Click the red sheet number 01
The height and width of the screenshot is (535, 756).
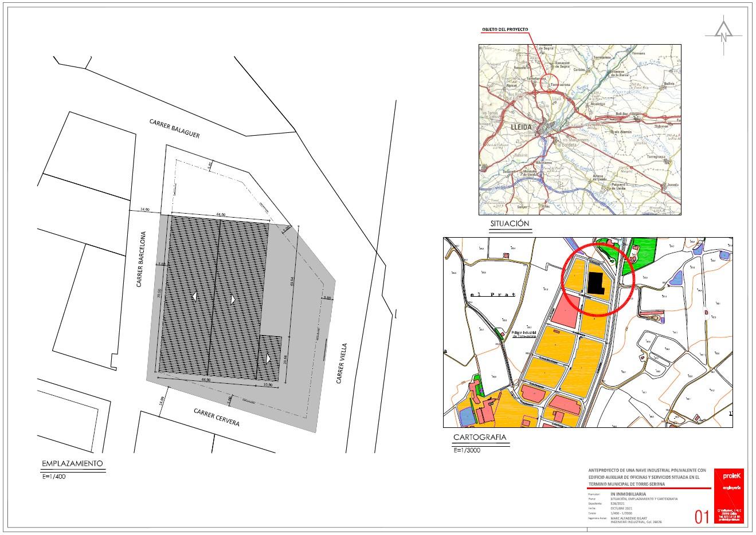coord(703,517)
